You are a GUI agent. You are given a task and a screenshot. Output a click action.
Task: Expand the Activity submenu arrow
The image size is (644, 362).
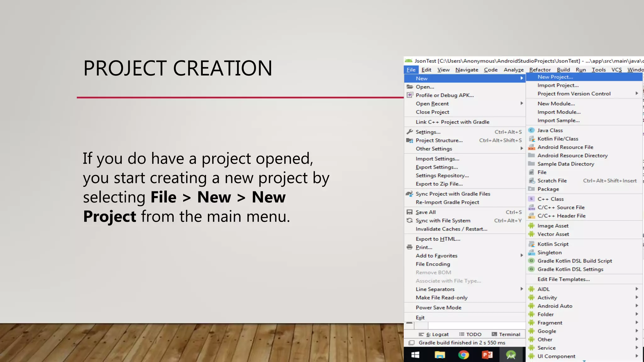click(637, 297)
